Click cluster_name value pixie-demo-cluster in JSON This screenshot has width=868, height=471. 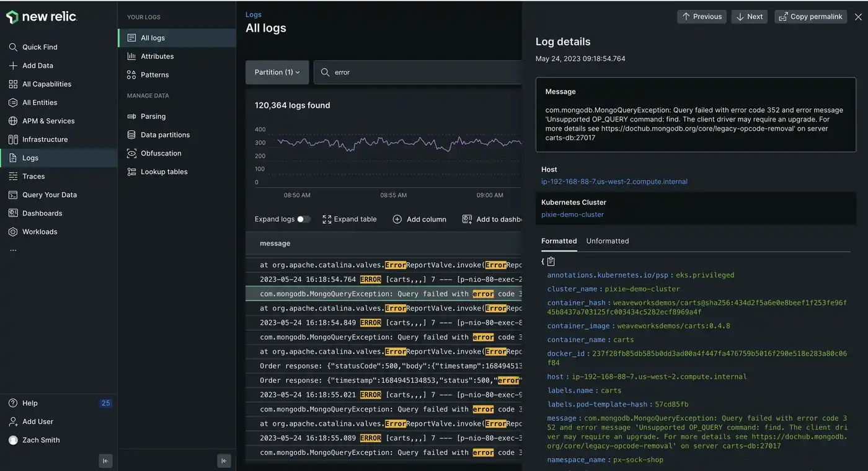tap(642, 289)
